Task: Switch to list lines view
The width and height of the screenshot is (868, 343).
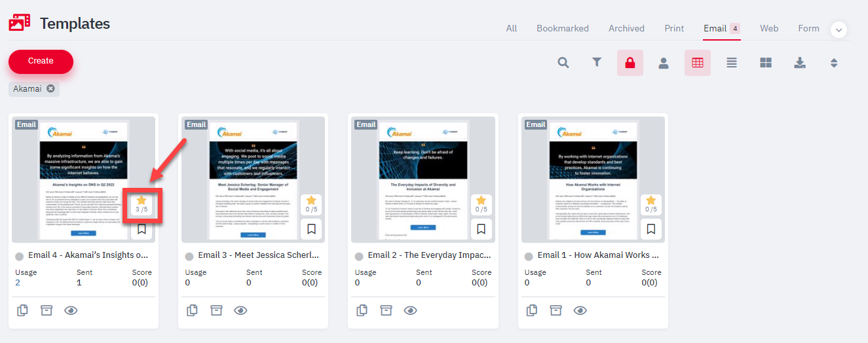Action: coord(732,63)
